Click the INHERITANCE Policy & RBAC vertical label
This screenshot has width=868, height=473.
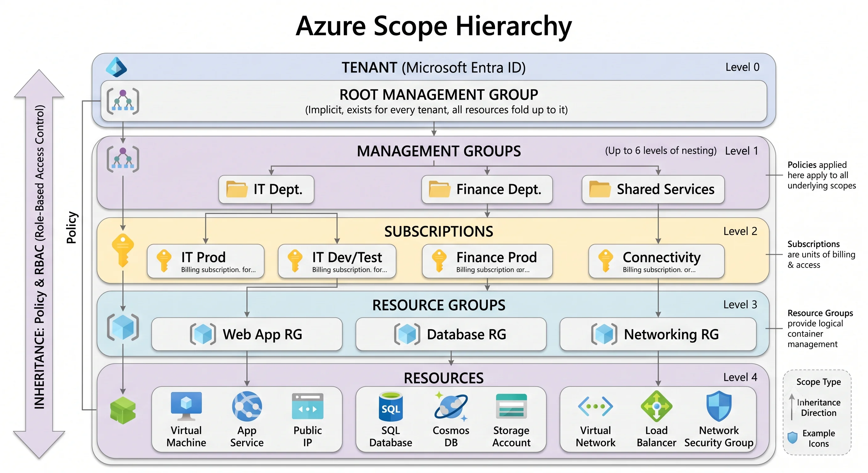[39, 257]
